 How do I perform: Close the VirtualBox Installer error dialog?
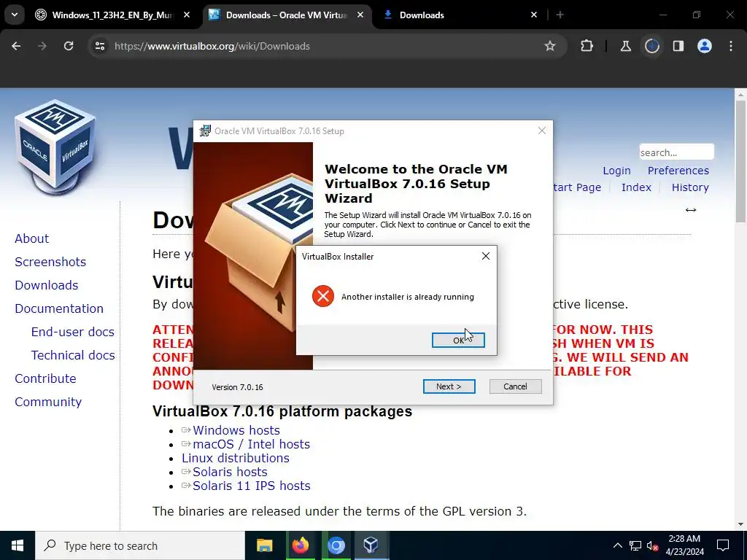click(485, 256)
